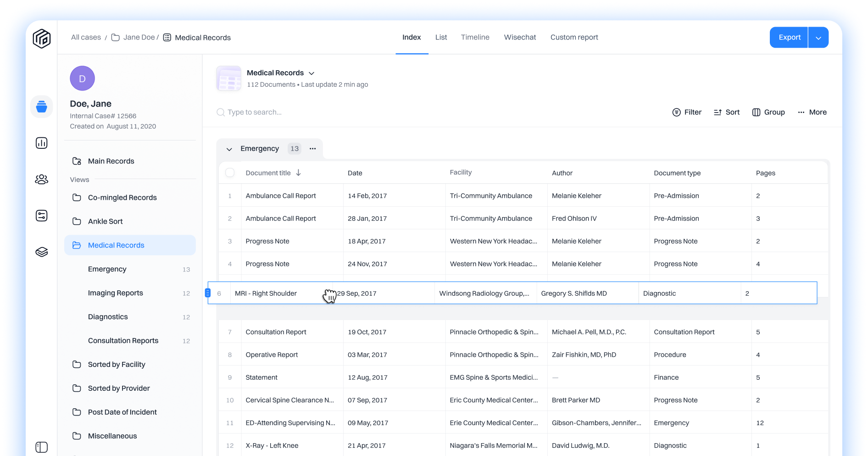Click the Export button

(x=789, y=37)
